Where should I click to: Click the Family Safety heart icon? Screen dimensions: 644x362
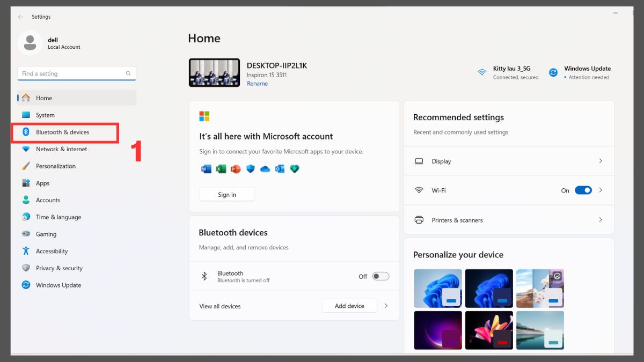tap(294, 169)
